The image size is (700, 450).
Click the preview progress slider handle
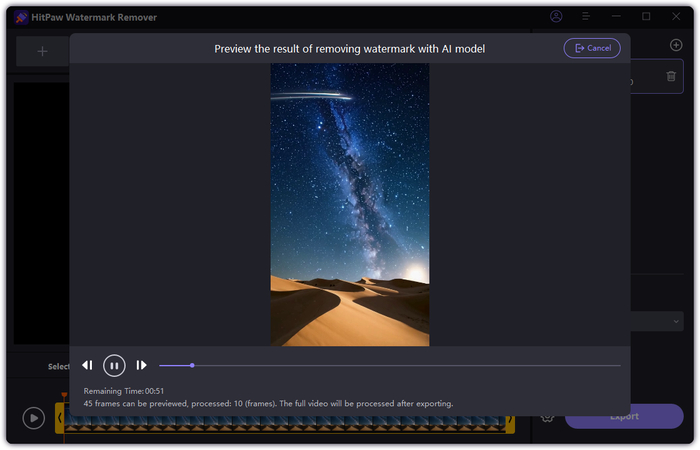(192, 366)
